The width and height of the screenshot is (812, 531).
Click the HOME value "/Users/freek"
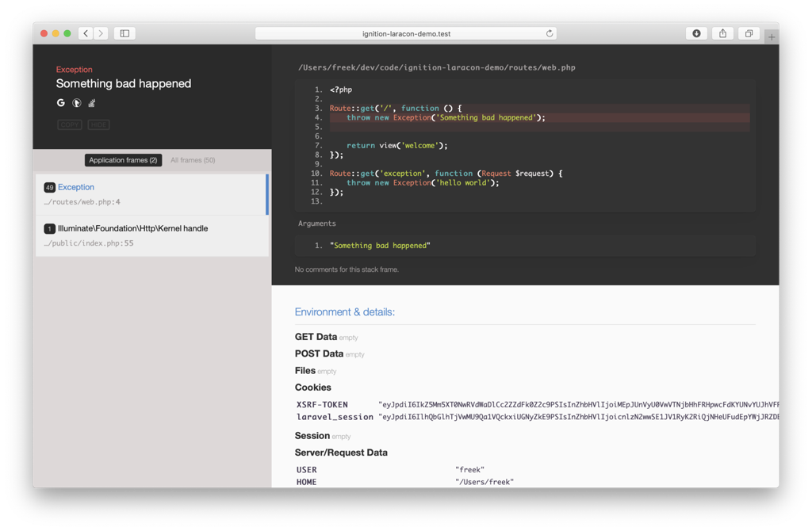(x=485, y=483)
